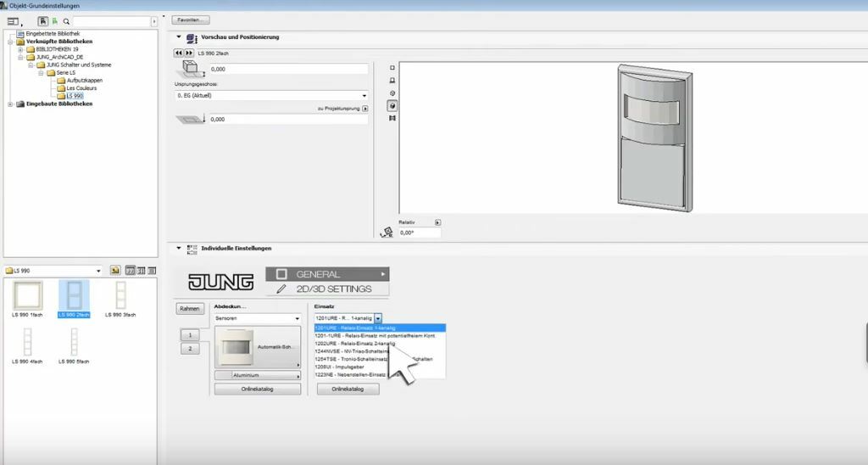
Task: Open the Automatik-Schalter cover picker
Action: (258, 347)
